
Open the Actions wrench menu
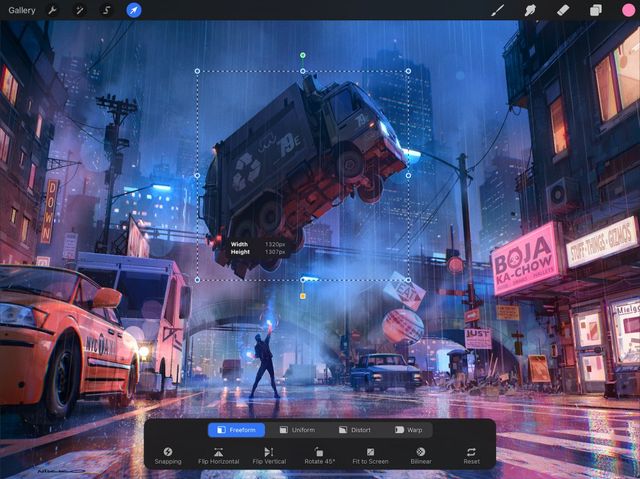(x=52, y=10)
